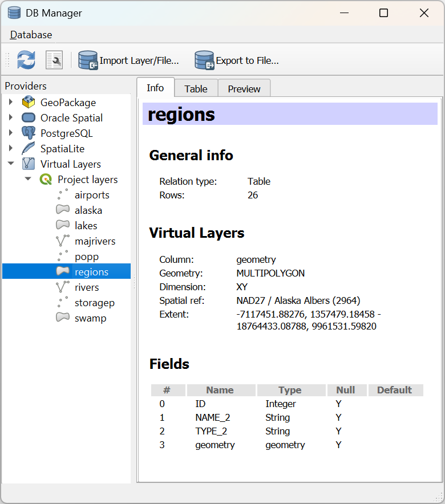Screen dimensions: 445x504
Task: Click the Export to File button
Action: [237, 60]
